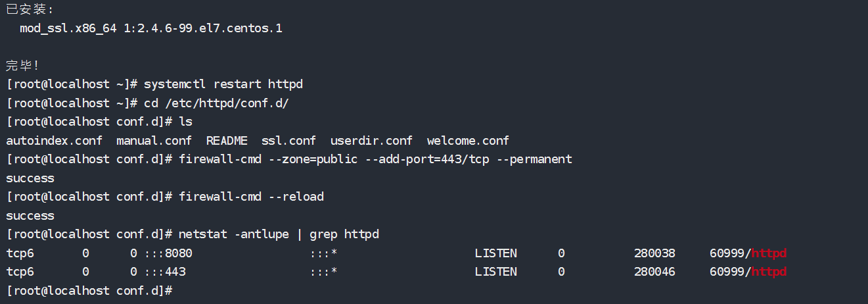Click the 完毕! completion message
The height and width of the screenshot is (304, 868).
(x=23, y=66)
